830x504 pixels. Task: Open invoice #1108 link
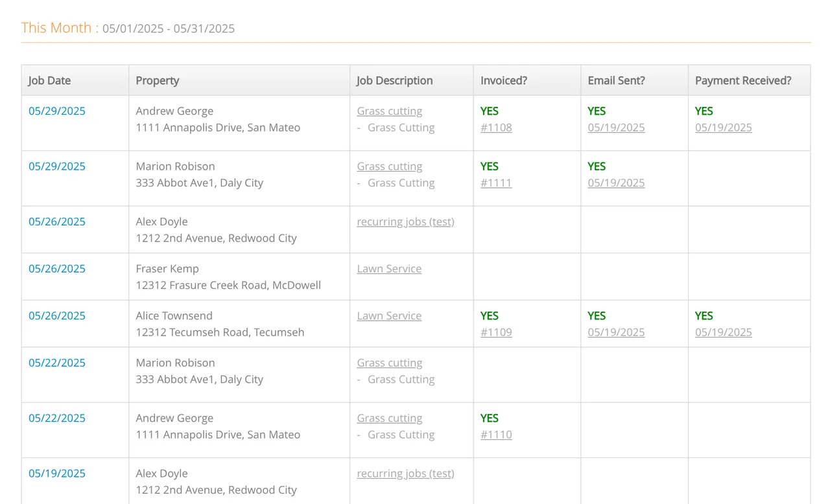pyautogui.click(x=496, y=128)
